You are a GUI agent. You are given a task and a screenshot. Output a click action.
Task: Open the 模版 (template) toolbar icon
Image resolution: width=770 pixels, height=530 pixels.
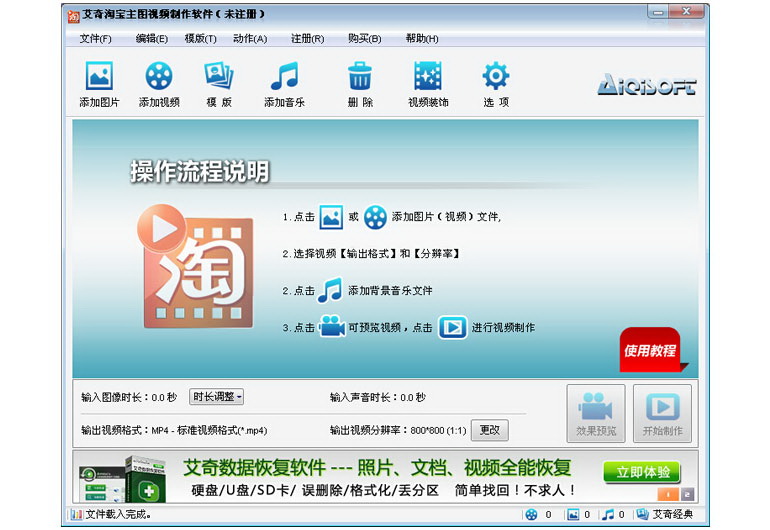click(219, 76)
